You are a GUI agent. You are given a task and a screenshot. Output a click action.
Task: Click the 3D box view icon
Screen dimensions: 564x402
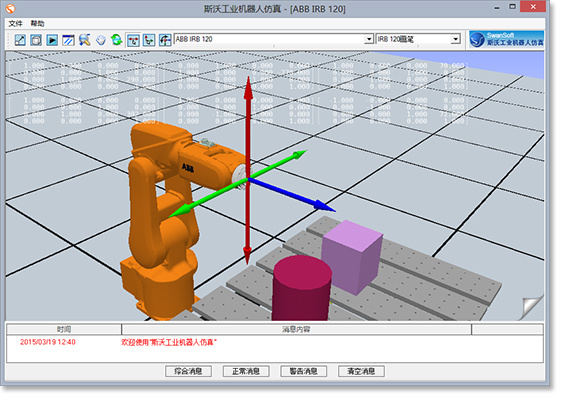(x=36, y=40)
